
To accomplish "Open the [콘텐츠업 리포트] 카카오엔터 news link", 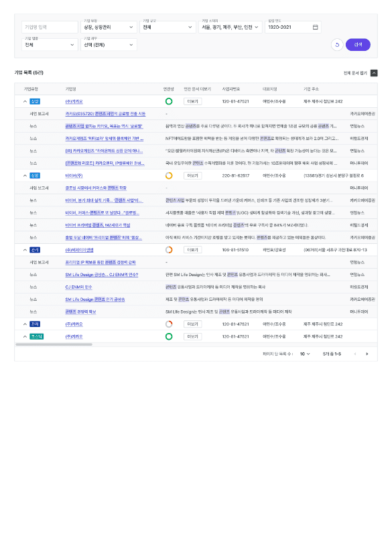I will tap(105, 163).
